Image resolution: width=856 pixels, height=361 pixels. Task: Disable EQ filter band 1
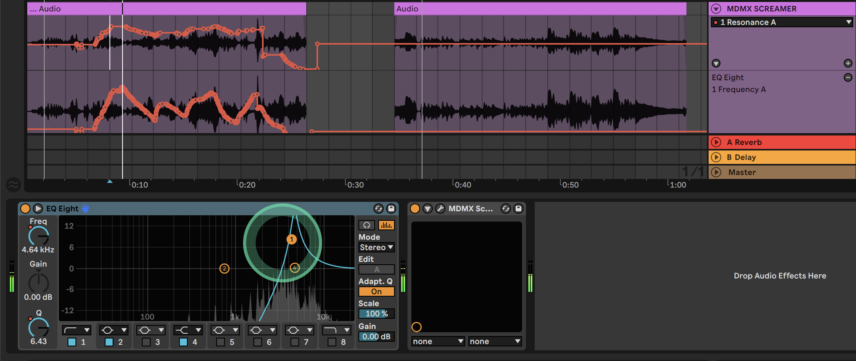(72, 342)
